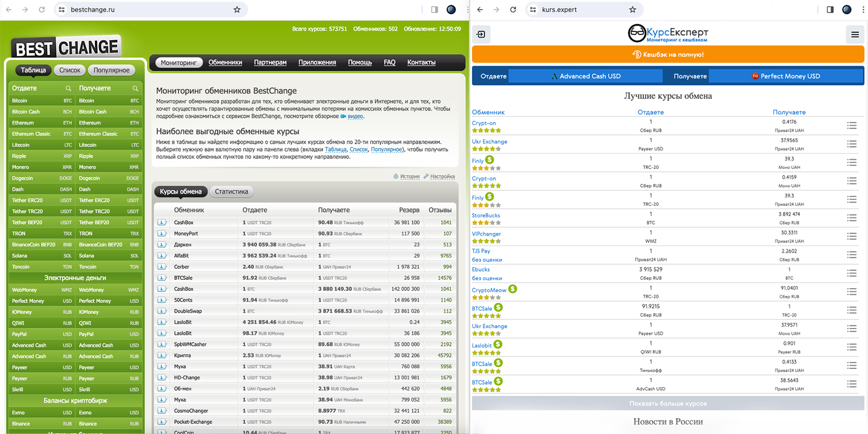
Task: Reload the kurs.expert page
Action: [x=513, y=9]
